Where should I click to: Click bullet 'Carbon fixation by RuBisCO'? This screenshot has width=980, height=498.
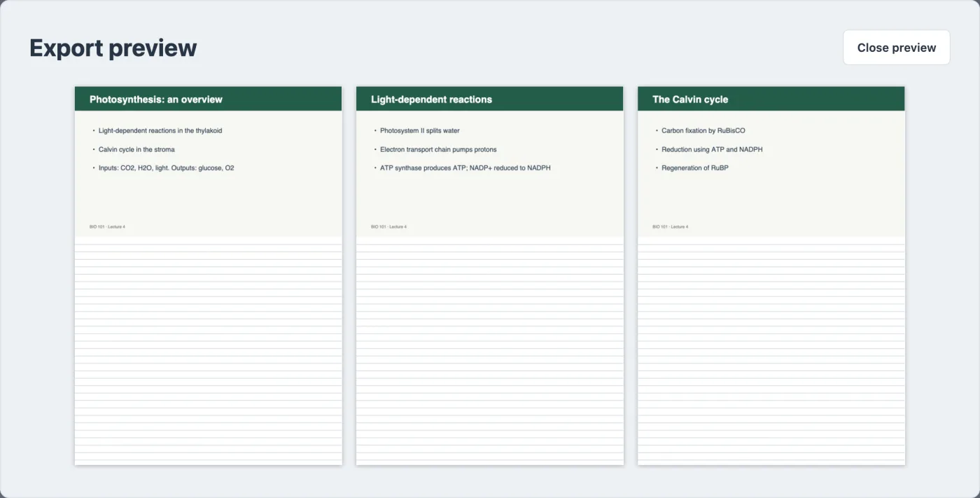click(x=703, y=131)
